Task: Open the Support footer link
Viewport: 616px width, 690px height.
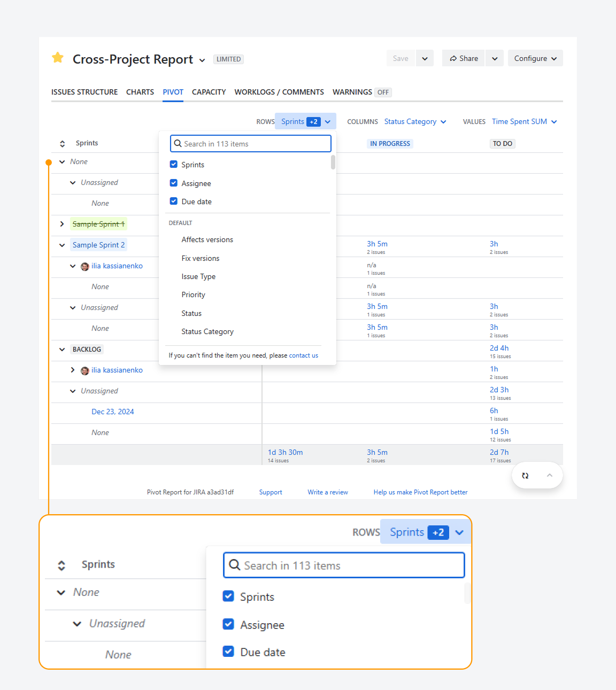Action: [x=271, y=492]
